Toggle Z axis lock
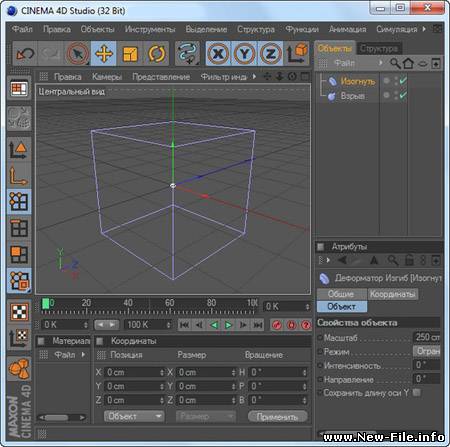 pos(270,54)
